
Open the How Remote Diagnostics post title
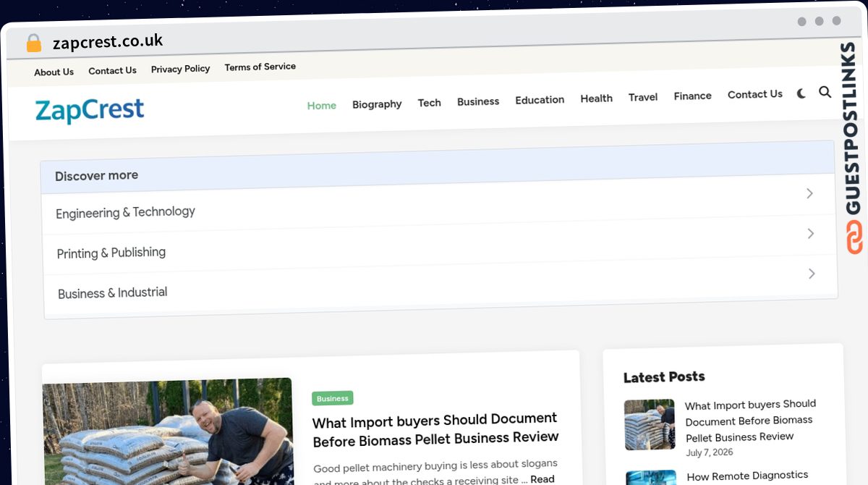pyautogui.click(x=747, y=476)
